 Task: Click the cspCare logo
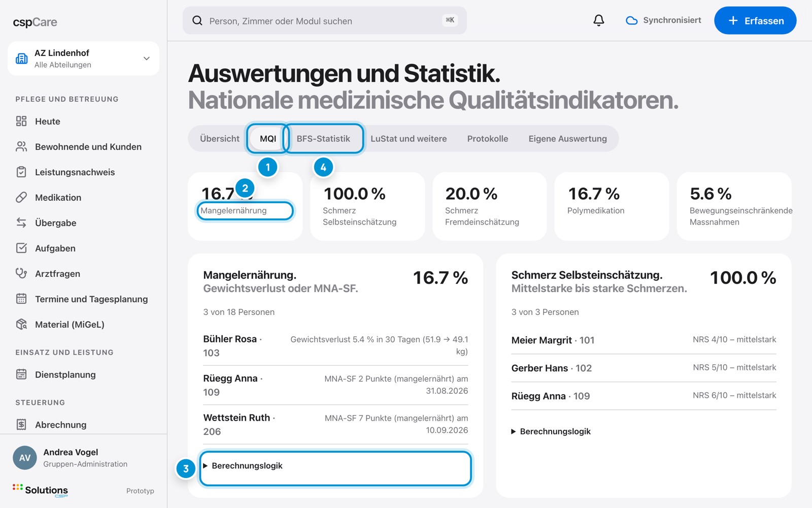[x=35, y=22]
